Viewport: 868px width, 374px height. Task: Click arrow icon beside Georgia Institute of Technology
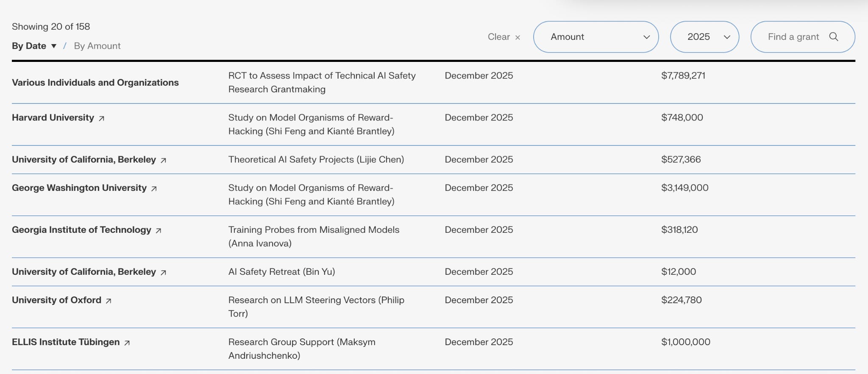tap(159, 231)
